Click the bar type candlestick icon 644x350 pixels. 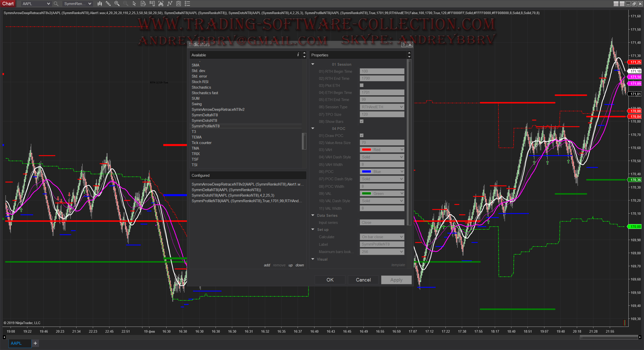tap(100, 4)
